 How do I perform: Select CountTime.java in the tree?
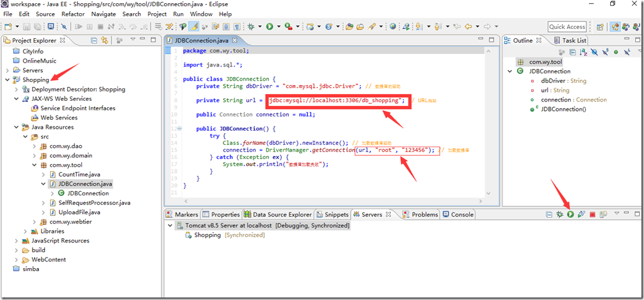80,174
